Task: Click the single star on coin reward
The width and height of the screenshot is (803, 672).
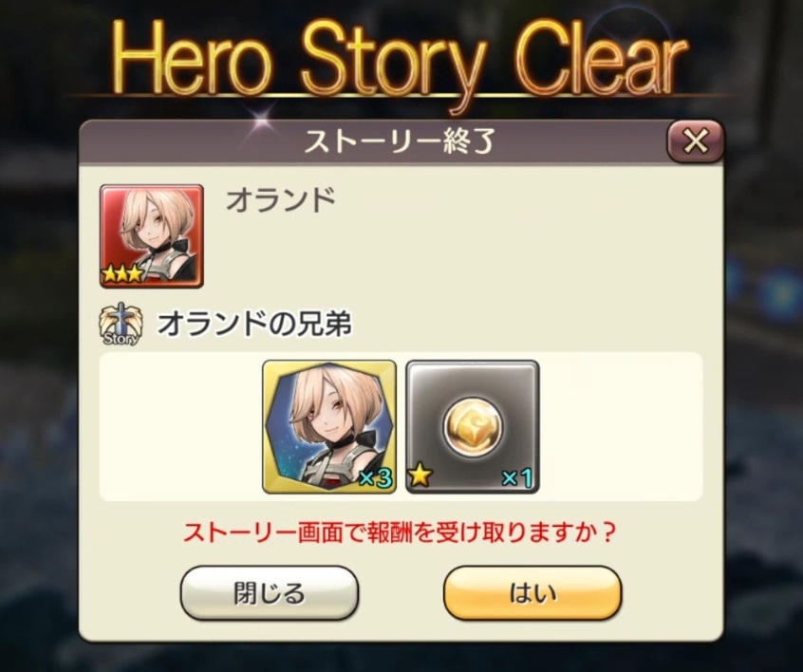Action: 420,476
